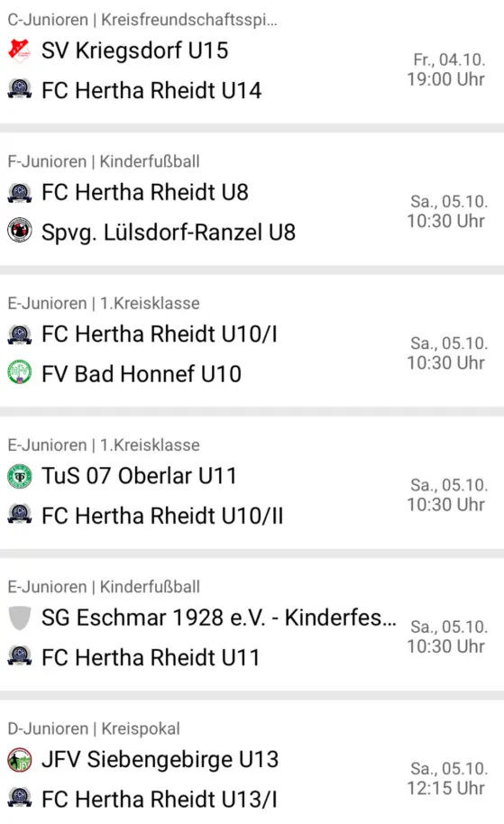Click the grey placeholder shield for SG Eschmar

[x=20, y=618]
